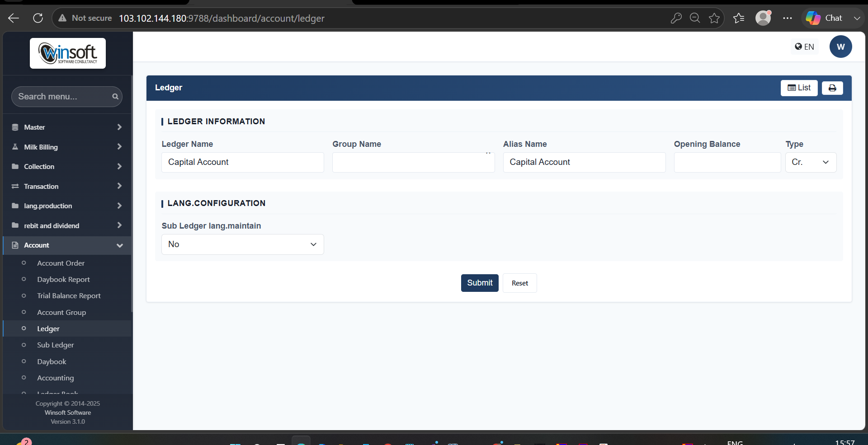
Task: Open the Transaction menu
Action: point(67,186)
